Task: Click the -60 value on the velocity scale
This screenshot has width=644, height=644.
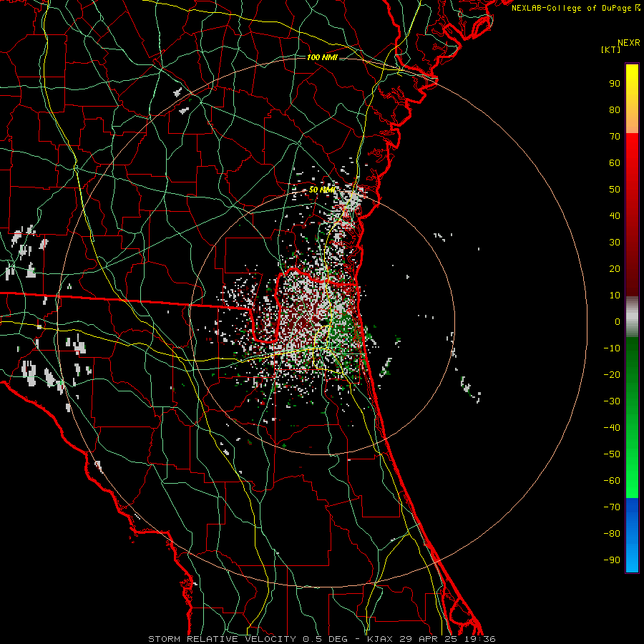Action: tap(612, 481)
